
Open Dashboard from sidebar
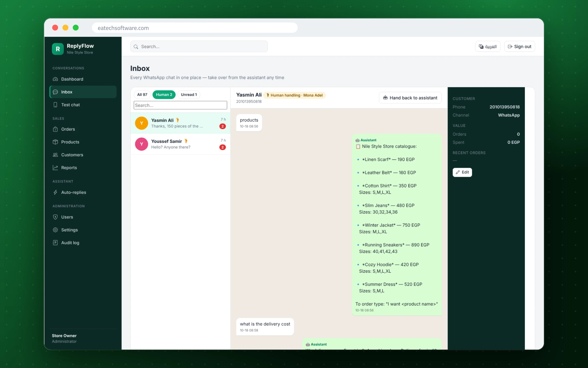[x=83, y=79]
